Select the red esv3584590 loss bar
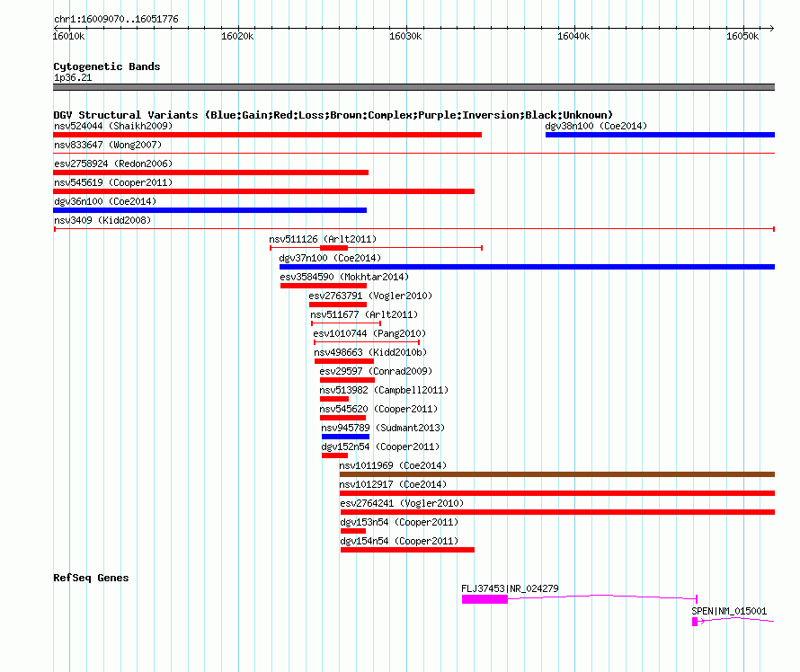800x672 pixels. click(x=324, y=286)
